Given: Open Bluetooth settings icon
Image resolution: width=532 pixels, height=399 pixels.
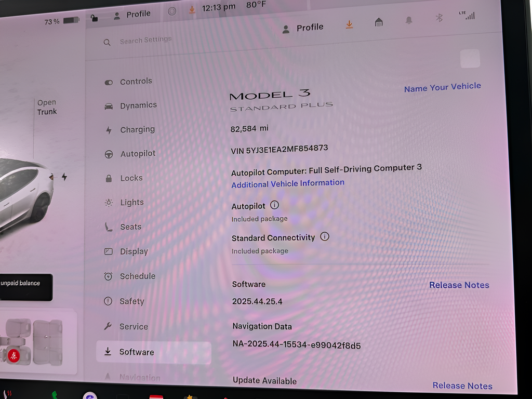Looking at the screenshot, I should point(439,18).
